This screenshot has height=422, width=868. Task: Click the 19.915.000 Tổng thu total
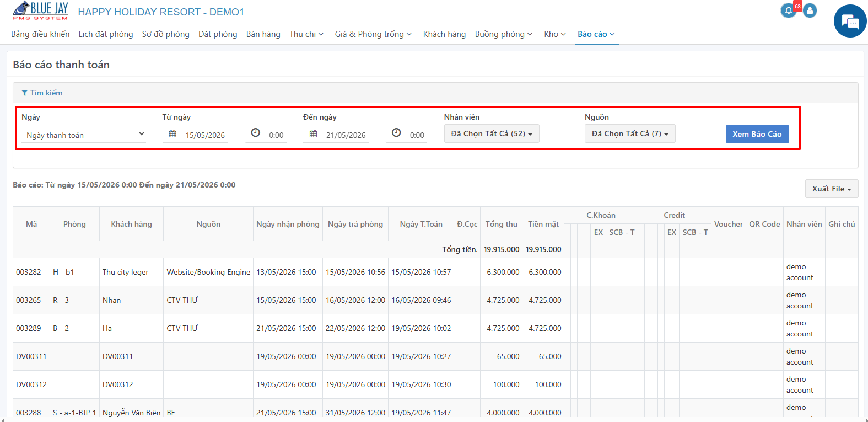(502, 249)
